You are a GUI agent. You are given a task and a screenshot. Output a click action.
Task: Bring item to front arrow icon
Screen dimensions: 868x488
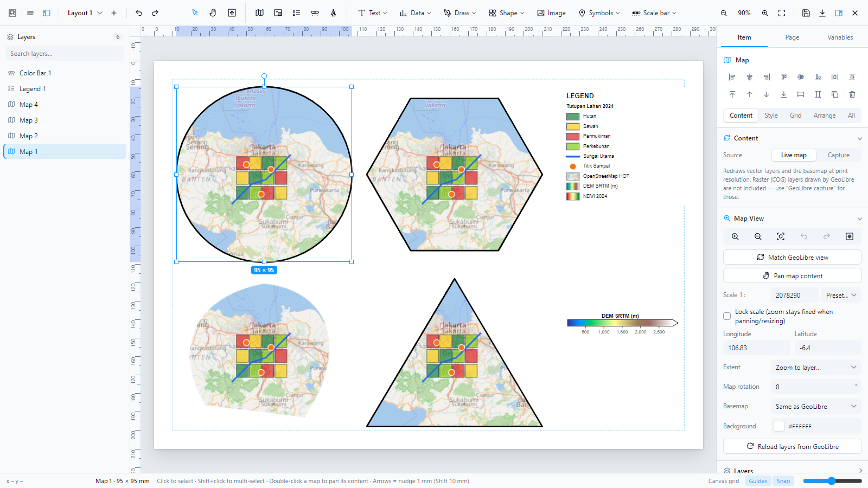[732, 94]
